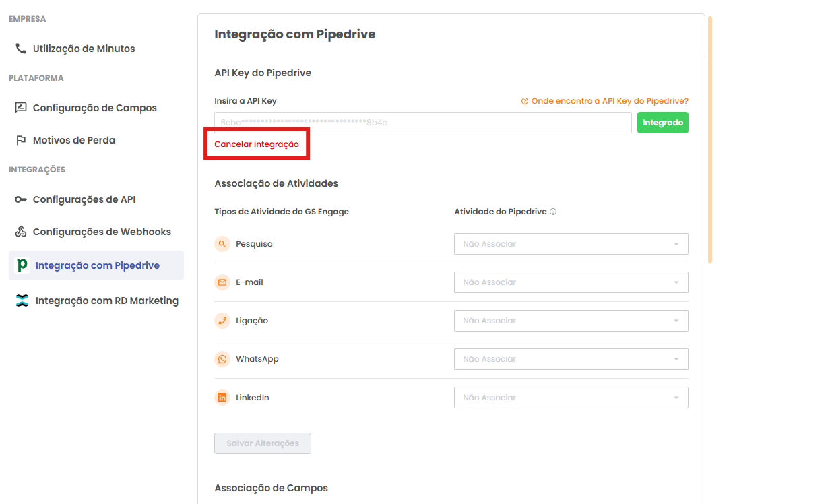Click the Pipedrive logo icon in sidebar

pyautogui.click(x=22, y=265)
